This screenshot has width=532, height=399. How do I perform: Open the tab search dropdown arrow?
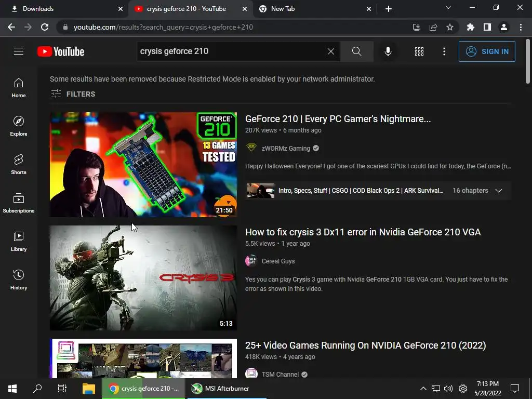pos(448,7)
